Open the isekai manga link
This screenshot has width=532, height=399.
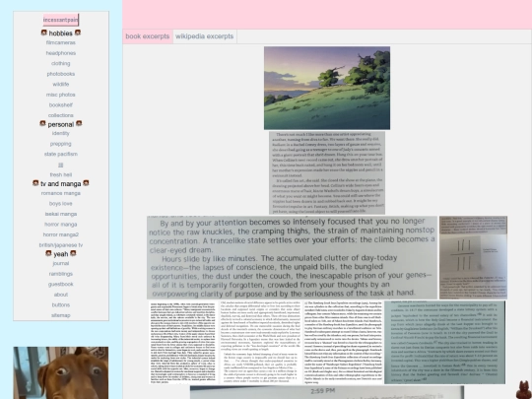pyautogui.click(x=61, y=214)
